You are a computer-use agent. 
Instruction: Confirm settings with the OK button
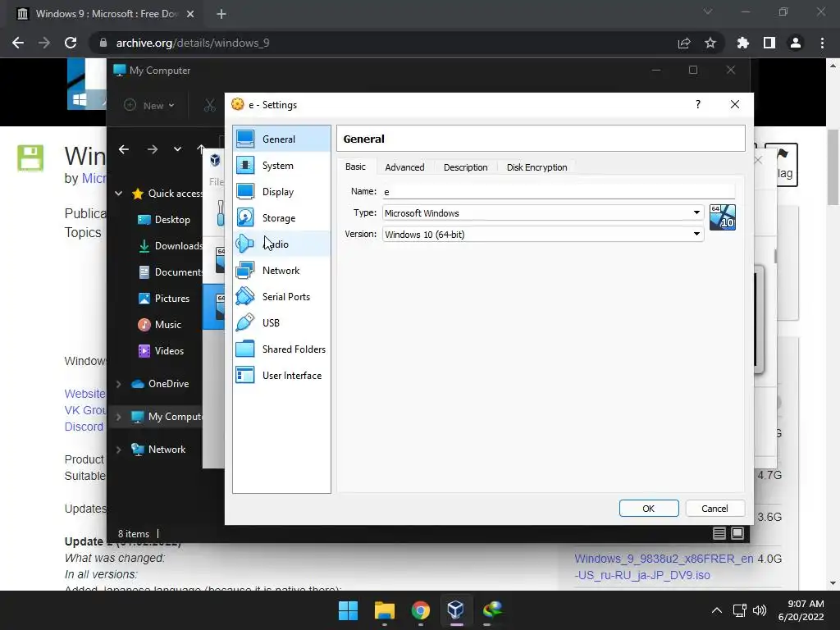click(x=649, y=509)
